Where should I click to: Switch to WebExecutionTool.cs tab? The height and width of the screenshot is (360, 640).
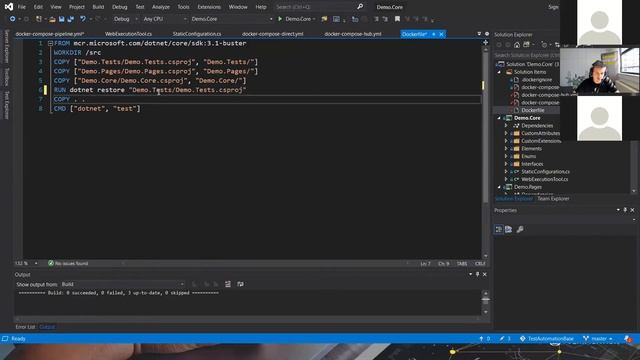[128, 34]
